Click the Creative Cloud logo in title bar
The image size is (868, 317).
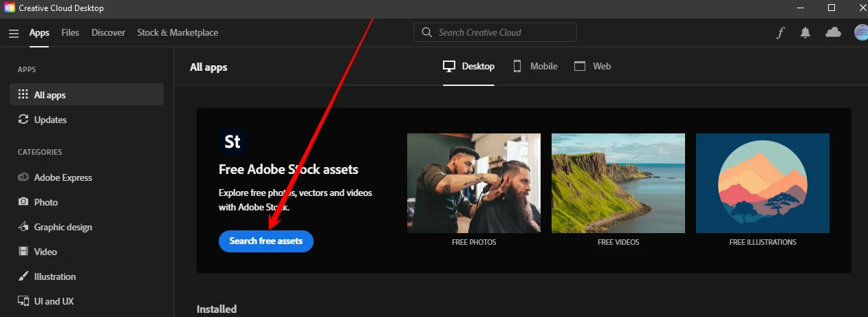pyautogui.click(x=10, y=8)
